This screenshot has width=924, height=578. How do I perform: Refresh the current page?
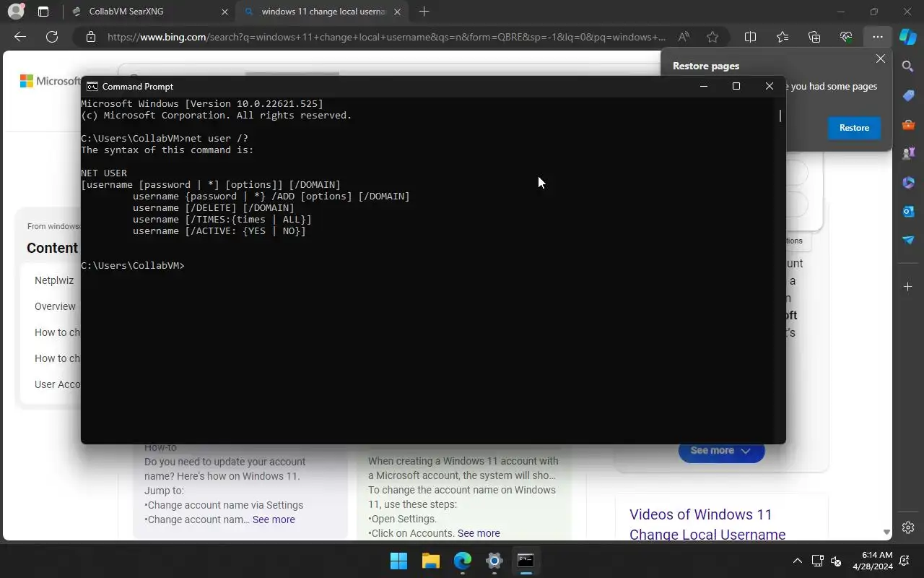click(52, 37)
